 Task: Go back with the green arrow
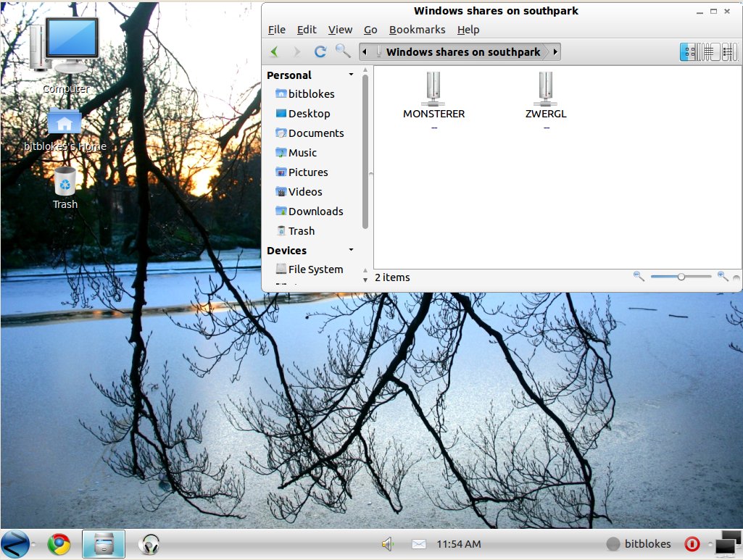tap(274, 51)
